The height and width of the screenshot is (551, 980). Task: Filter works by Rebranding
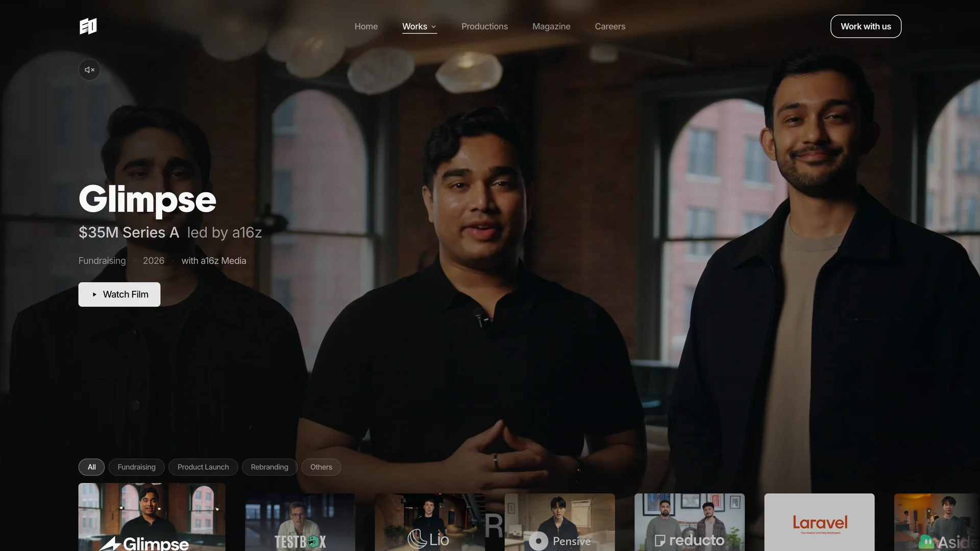pos(269,467)
